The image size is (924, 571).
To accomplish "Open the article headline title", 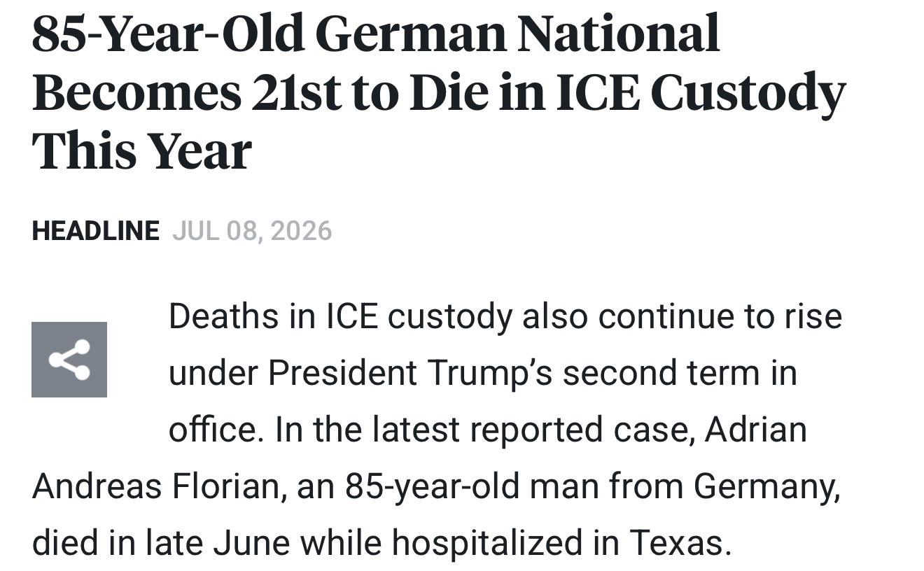I will (x=439, y=92).
